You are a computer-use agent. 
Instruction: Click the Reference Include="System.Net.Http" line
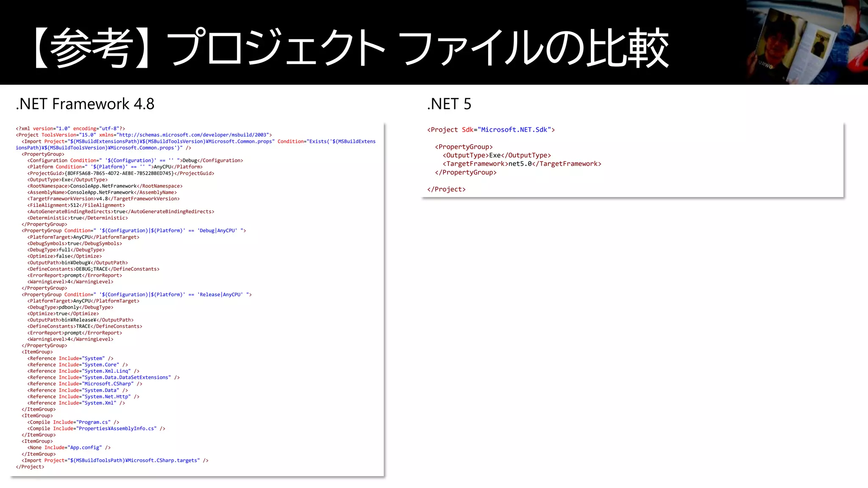(x=83, y=396)
